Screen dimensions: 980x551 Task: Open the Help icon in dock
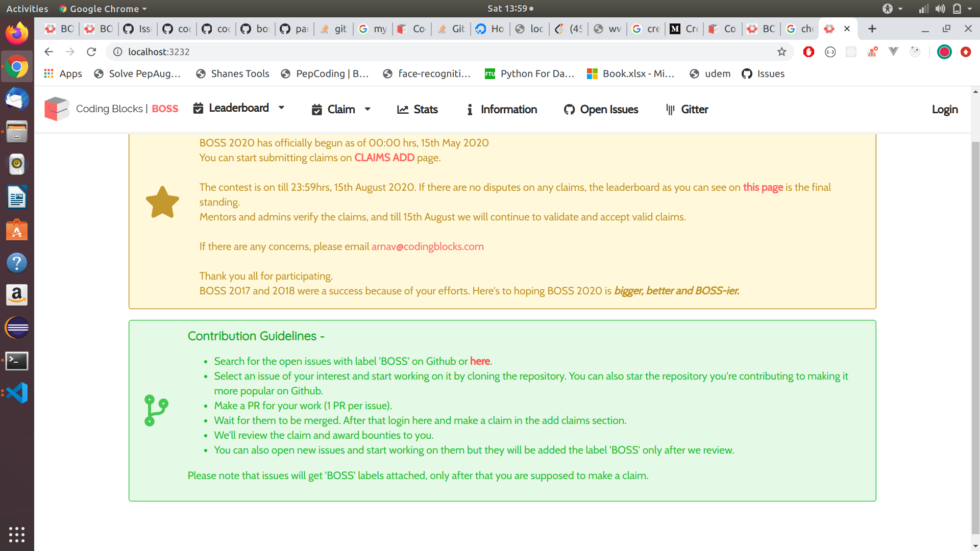tap(17, 263)
